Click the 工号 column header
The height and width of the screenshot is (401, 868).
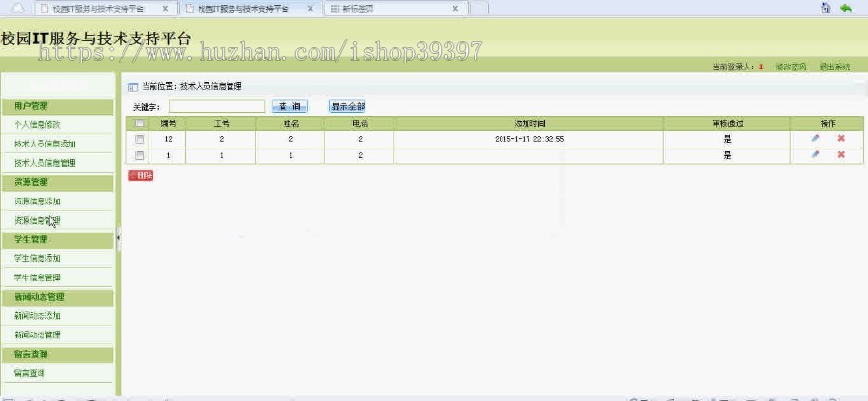click(x=221, y=123)
